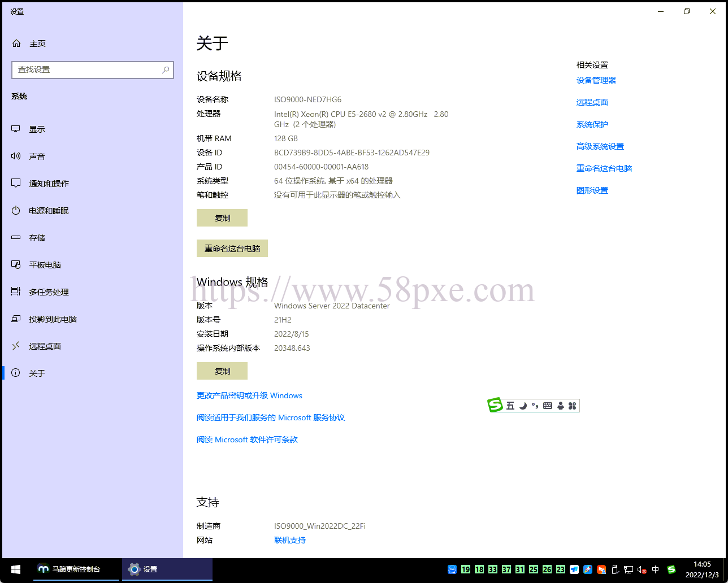728x583 pixels.
Task: Open the IME toolbox four-leaf icon
Action: pyautogui.click(x=572, y=406)
